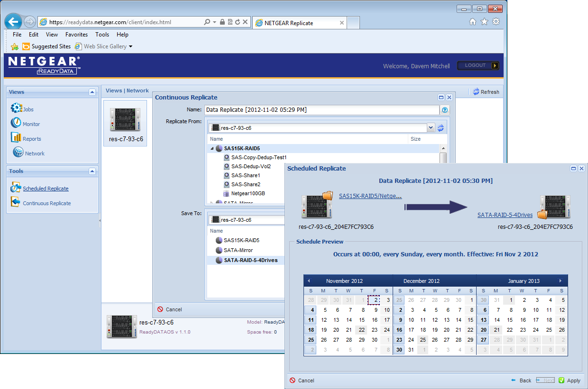The image size is (588, 389).
Task: Click the browser favorites star icon
Action: pyautogui.click(x=484, y=21)
